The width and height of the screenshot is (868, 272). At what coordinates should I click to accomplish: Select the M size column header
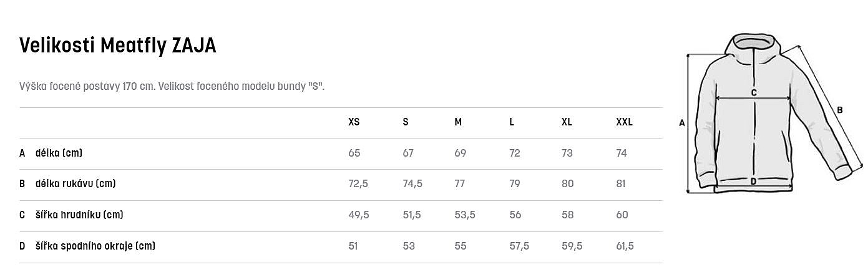458,122
